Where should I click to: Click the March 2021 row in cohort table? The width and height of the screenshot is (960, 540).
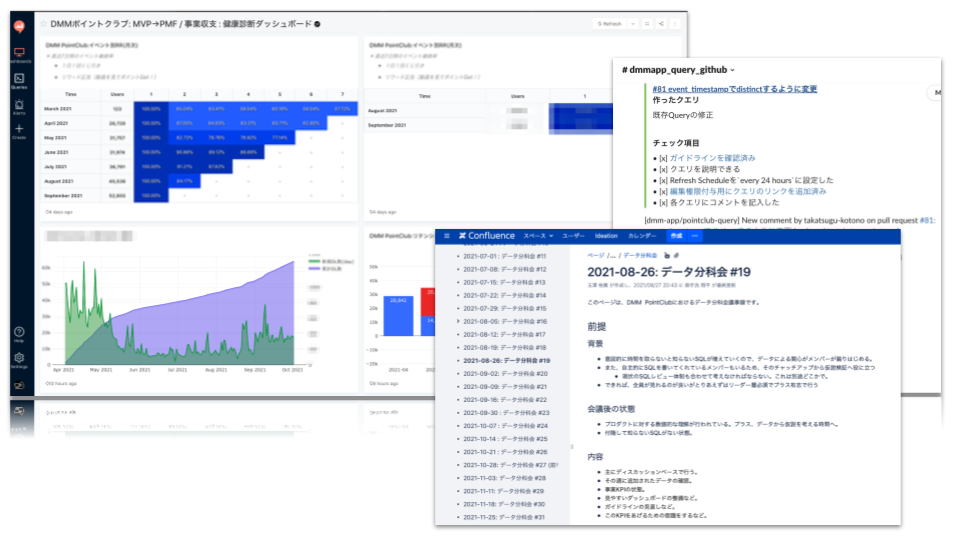point(199,109)
